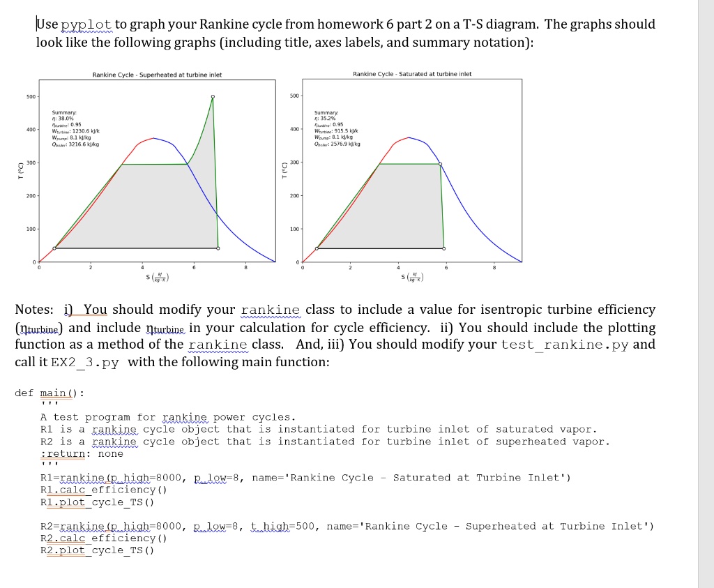Click the Summary text in superheated graph
Viewport: 714px width, 588px height.
click(x=75, y=128)
